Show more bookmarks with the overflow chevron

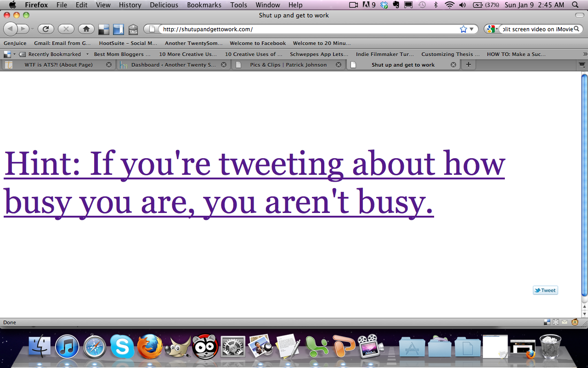point(585,54)
